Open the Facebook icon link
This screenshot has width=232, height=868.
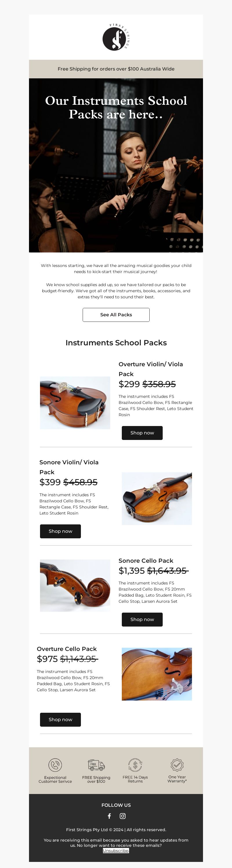click(109, 816)
